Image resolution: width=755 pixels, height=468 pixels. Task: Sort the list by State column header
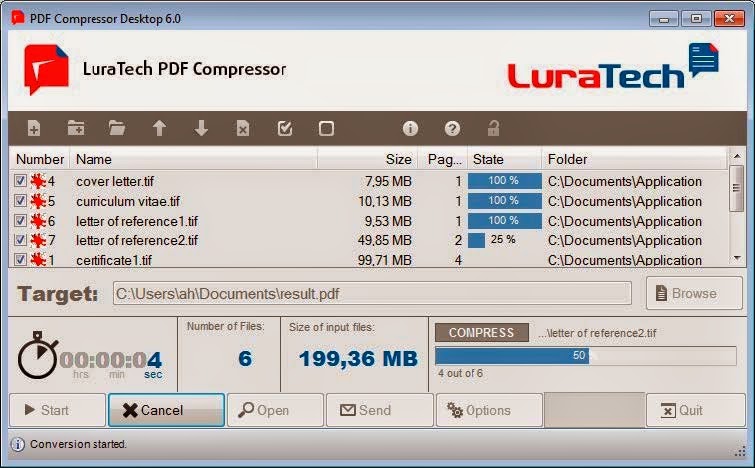(505, 159)
